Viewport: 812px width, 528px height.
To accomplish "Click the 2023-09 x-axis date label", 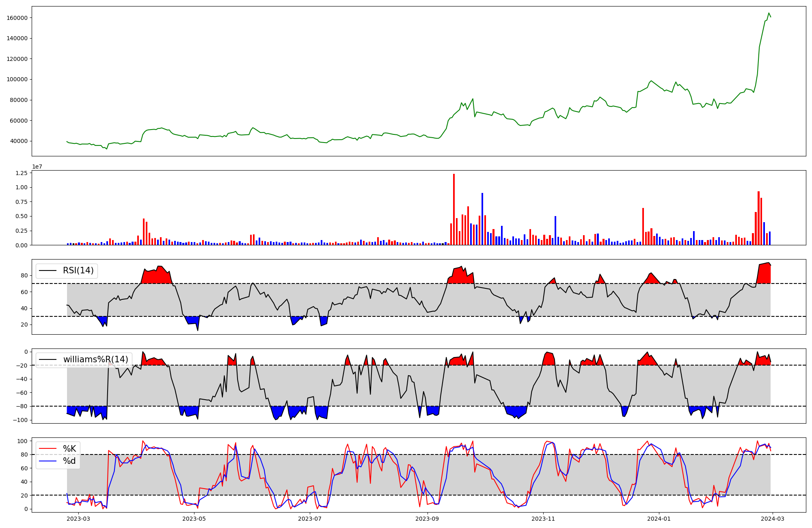I will (x=428, y=519).
